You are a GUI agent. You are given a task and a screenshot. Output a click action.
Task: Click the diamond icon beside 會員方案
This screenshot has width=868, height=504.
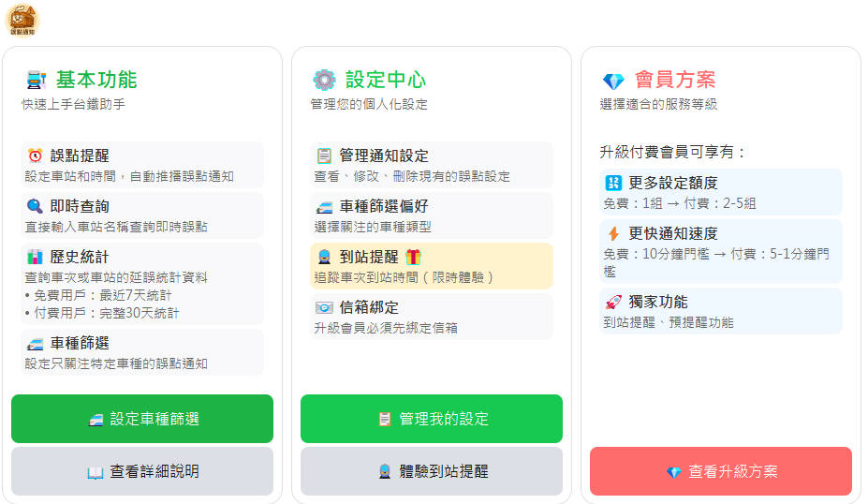point(613,81)
